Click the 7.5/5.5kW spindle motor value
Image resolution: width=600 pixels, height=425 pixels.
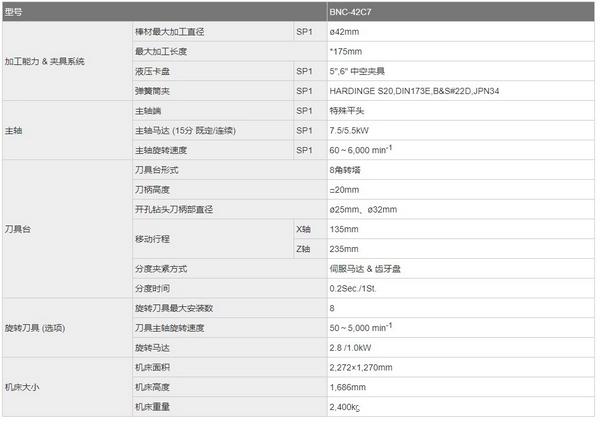coord(351,130)
